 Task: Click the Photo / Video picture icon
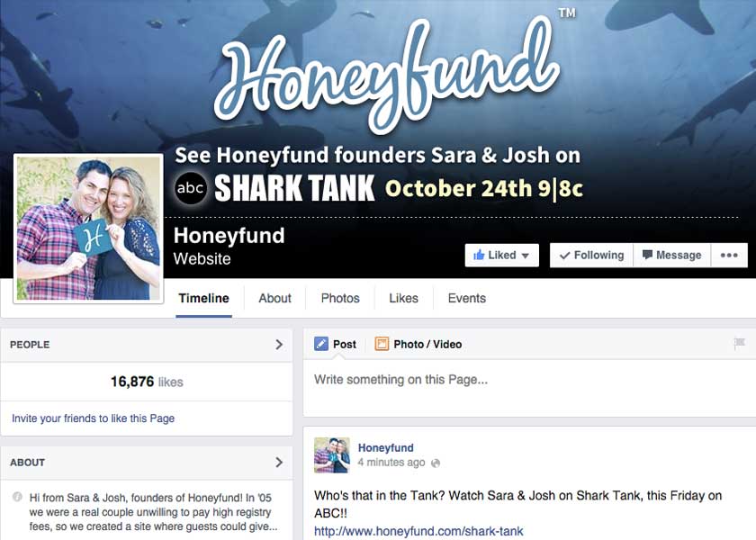(382, 344)
